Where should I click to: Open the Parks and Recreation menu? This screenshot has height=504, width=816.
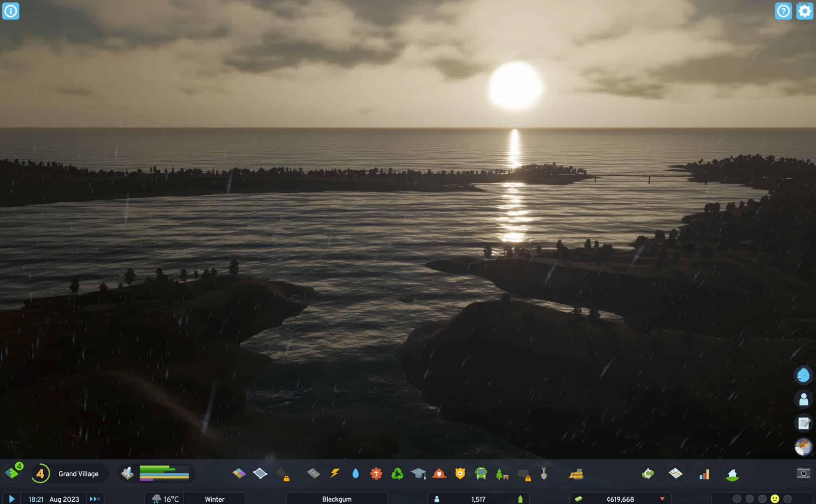click(502, 473)
